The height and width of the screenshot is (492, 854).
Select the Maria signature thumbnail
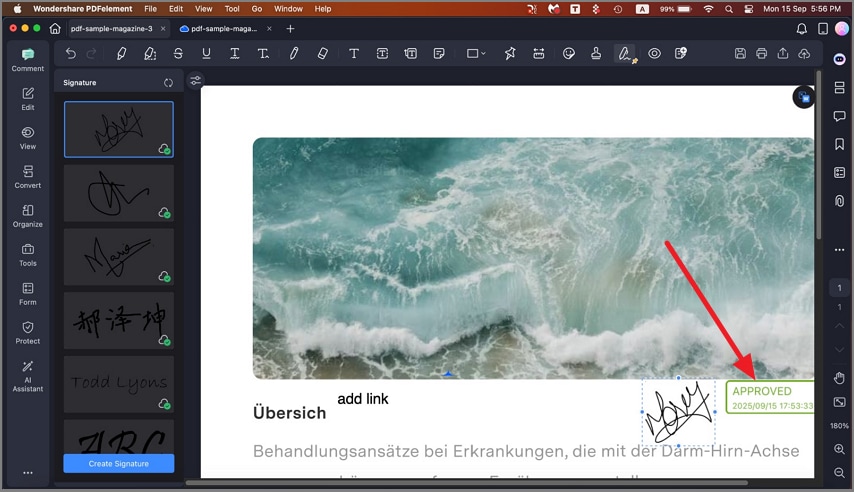119,257
